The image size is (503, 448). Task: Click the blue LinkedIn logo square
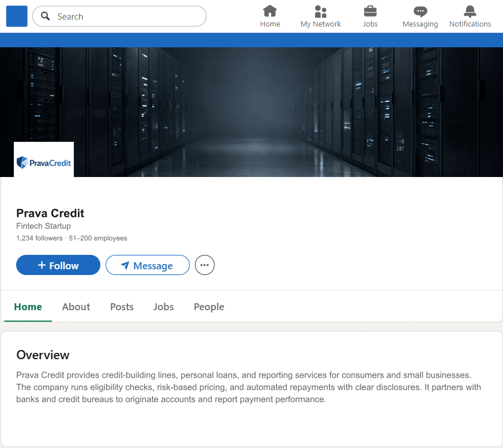pos(17,16)
